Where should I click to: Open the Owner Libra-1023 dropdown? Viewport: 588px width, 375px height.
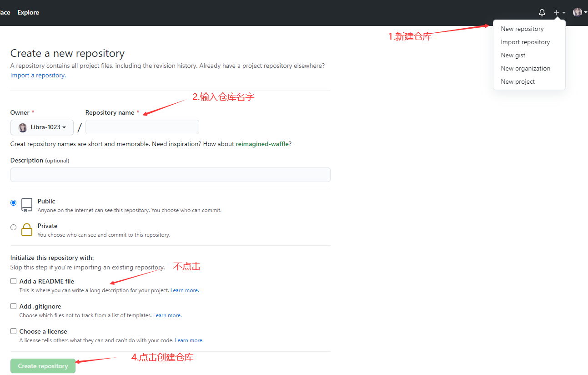point(42,127)
